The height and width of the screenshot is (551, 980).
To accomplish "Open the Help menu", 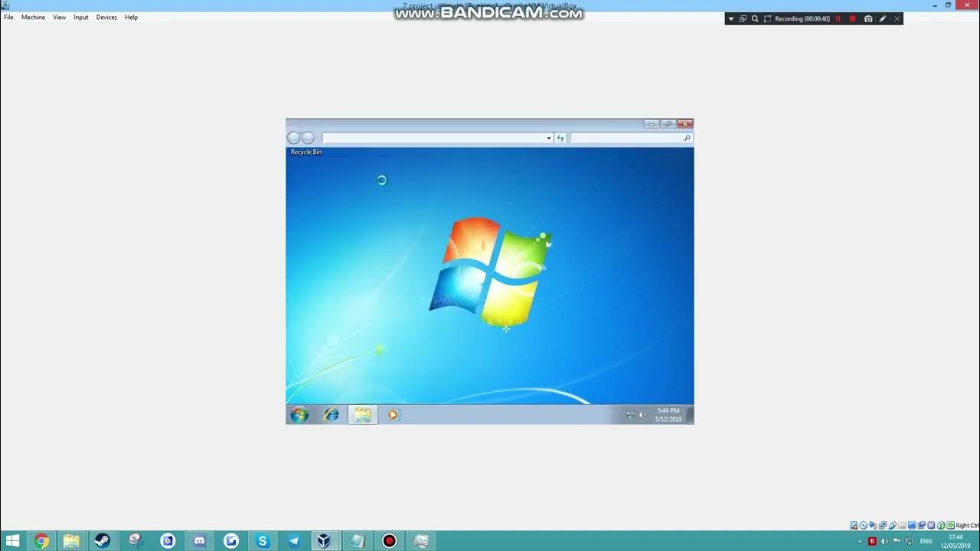I will click(x=131, y=17).
